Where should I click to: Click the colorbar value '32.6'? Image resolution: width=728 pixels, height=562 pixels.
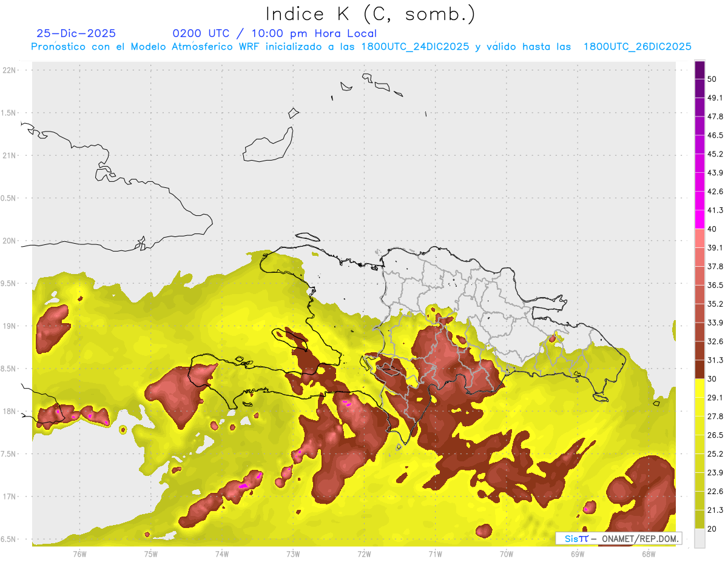point(715,341)
